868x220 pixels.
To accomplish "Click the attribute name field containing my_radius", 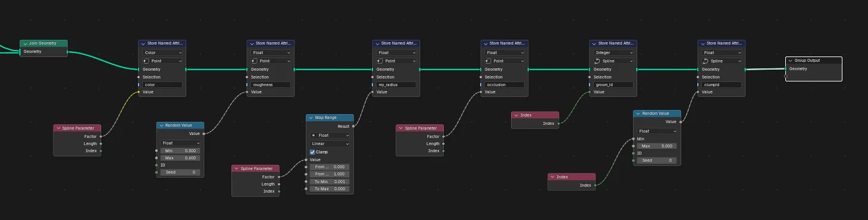I will 396,84.
